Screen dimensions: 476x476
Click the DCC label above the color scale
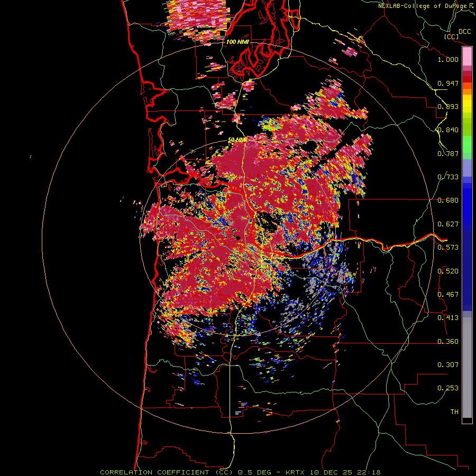point(464,32)
